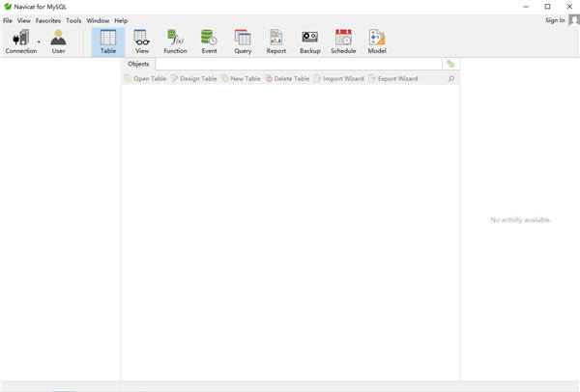The image size is (580, 392).
Task: Open the File menu
Action: (8, 20)
